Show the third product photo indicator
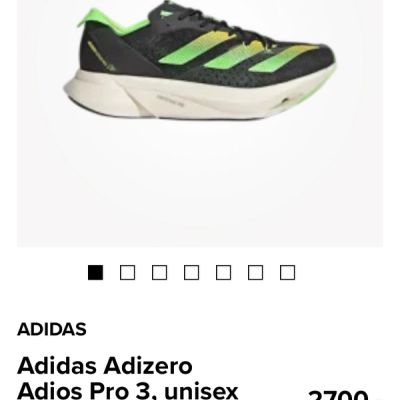 coord(159,272)
